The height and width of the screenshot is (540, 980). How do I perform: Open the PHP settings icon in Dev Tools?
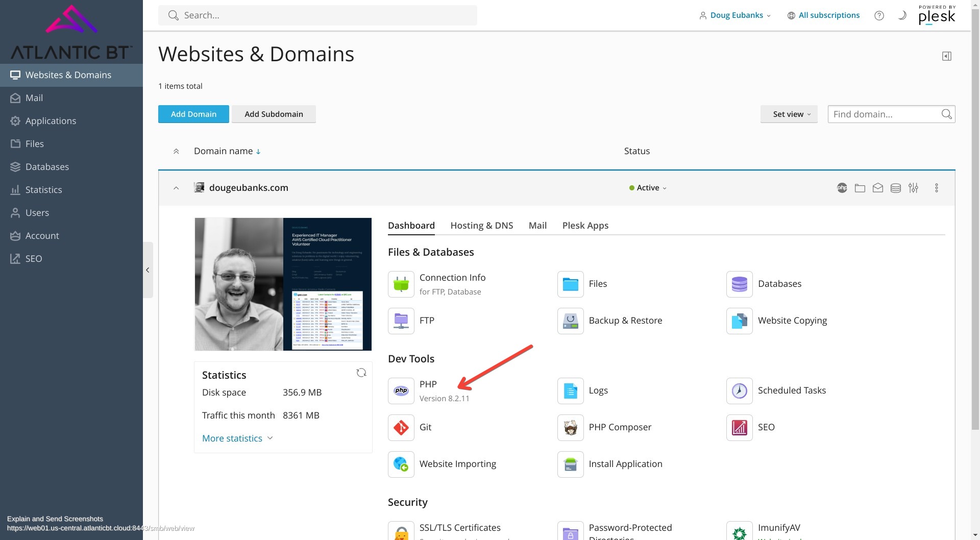tap(401, 391)
